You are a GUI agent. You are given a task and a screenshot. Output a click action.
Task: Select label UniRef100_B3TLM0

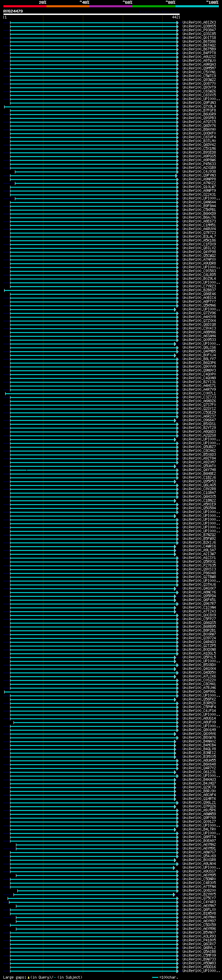tap(199, 141)
